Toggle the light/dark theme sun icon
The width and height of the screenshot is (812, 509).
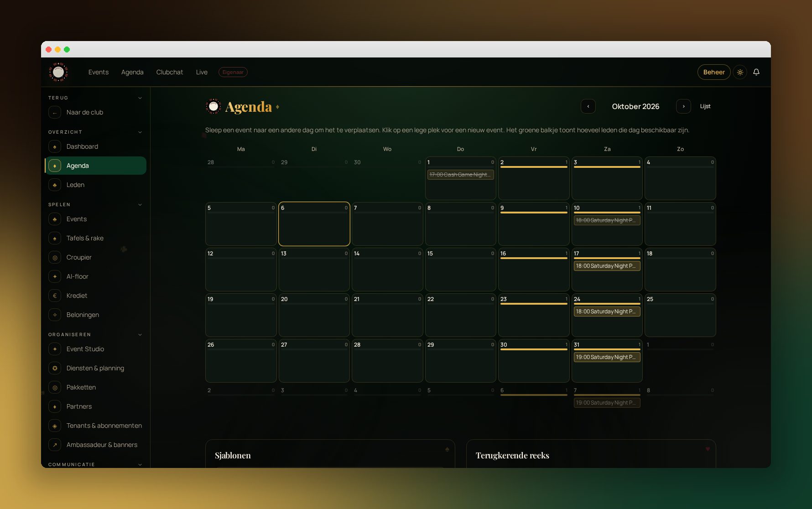(740, 72)
